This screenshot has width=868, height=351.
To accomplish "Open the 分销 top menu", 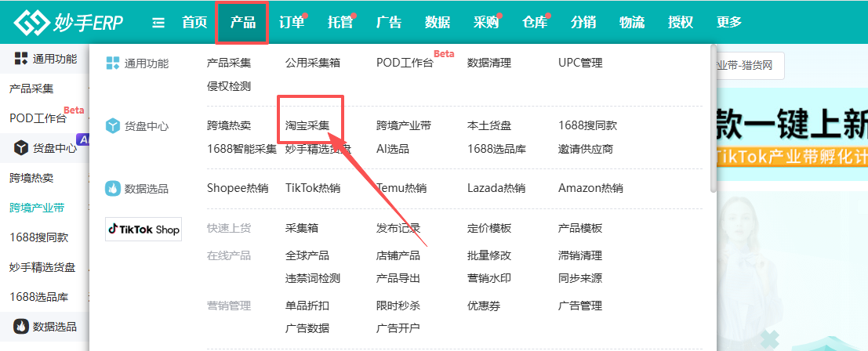I will tap(583, 23).
